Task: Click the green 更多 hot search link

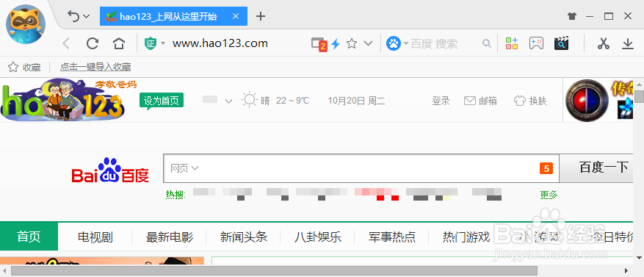Action: 549,195
